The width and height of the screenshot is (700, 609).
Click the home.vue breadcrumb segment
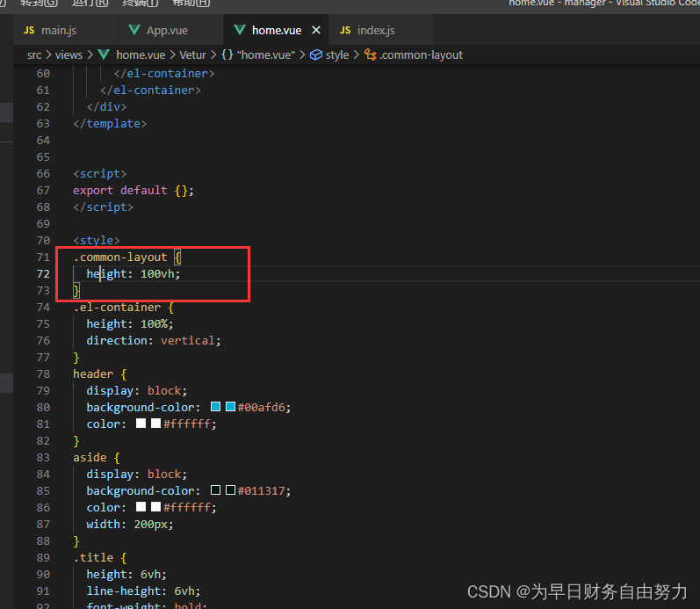pos(141,55)
